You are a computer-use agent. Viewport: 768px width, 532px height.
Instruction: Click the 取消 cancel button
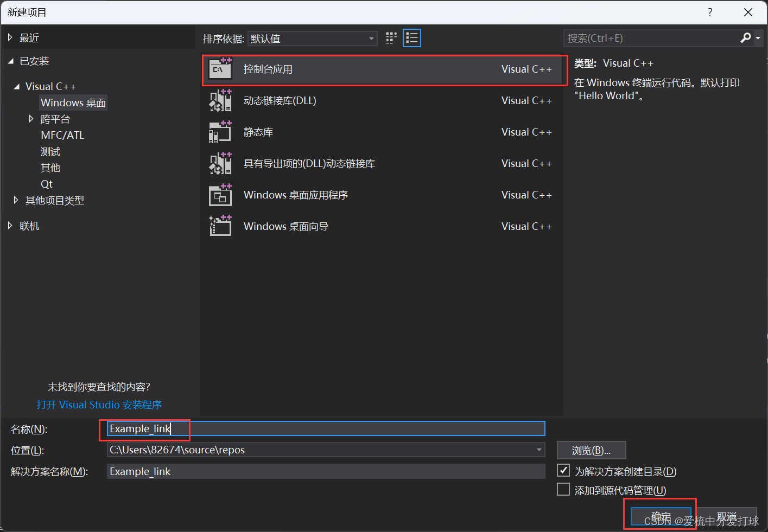[x=727, y=516]
